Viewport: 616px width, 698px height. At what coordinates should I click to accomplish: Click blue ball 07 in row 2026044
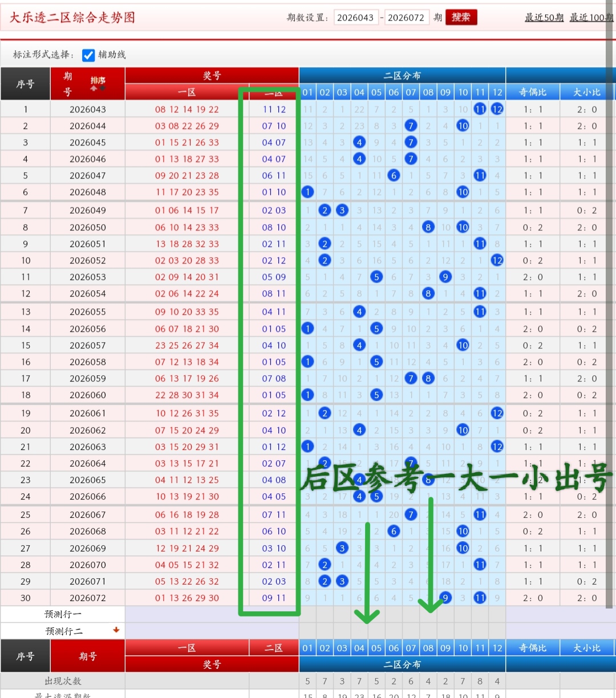pyautogui.click(x=411, y=125)
